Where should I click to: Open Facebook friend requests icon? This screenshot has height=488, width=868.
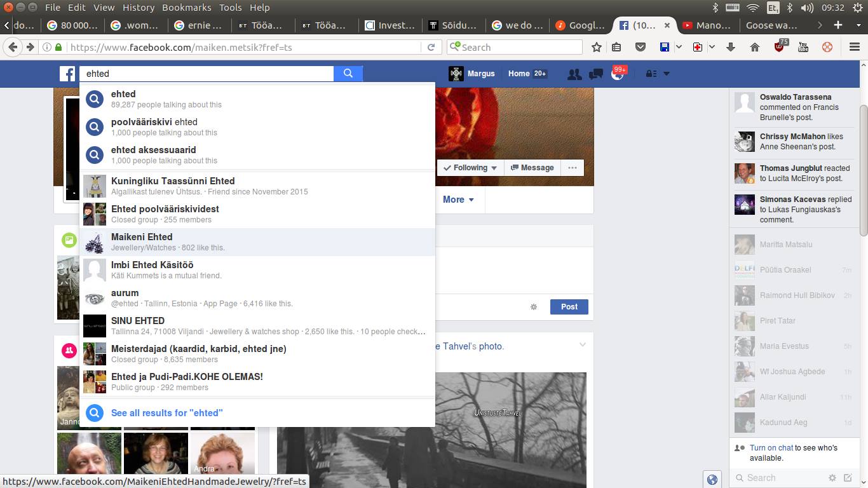coord(574,74)
